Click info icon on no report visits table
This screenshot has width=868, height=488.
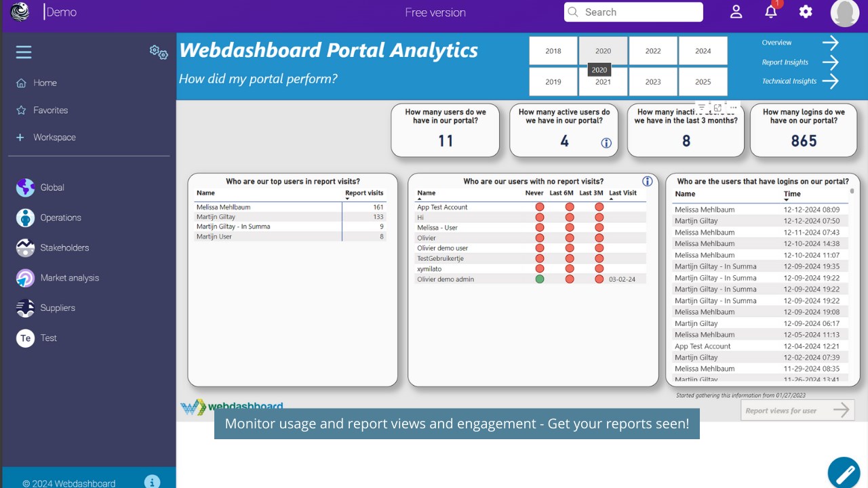click(x=648, y=181)
